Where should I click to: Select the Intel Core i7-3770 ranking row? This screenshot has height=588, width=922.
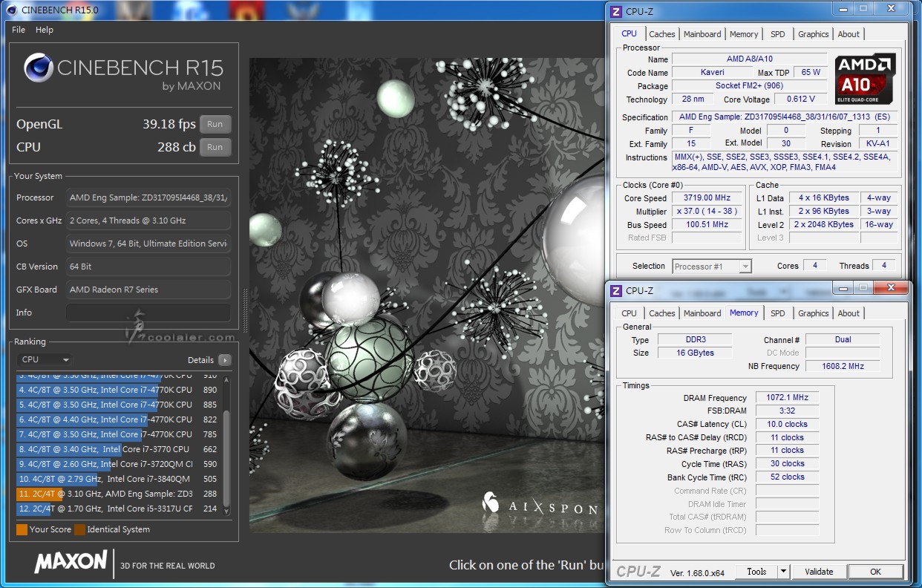(119, 449)
